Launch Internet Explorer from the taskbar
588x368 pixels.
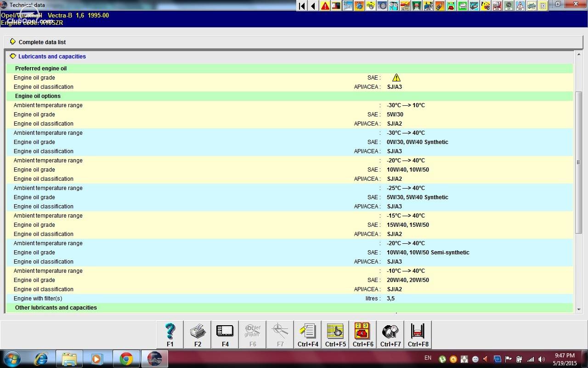pyautogui.click(x=41, y=359)
